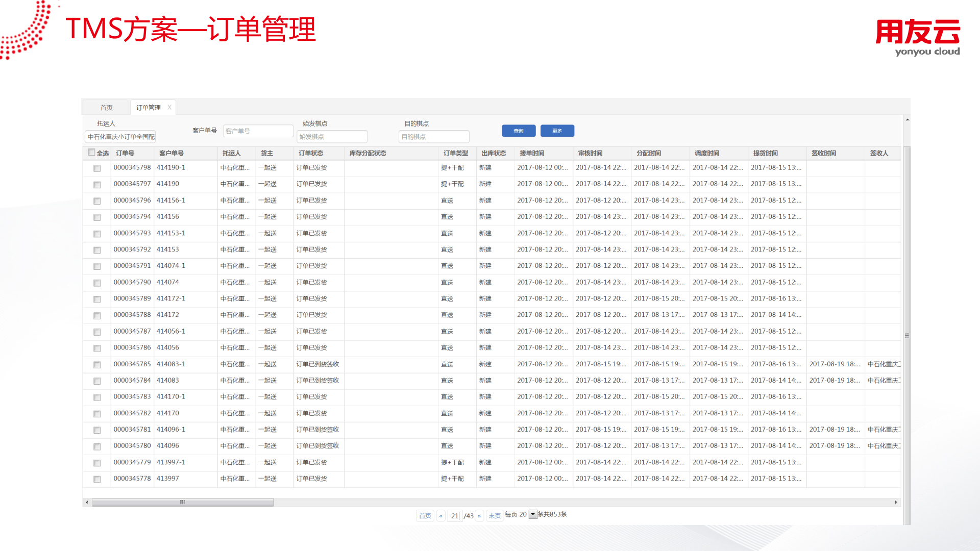
Task: Open the 每页 20 page-size dropdown
Action: coord(532,514)
